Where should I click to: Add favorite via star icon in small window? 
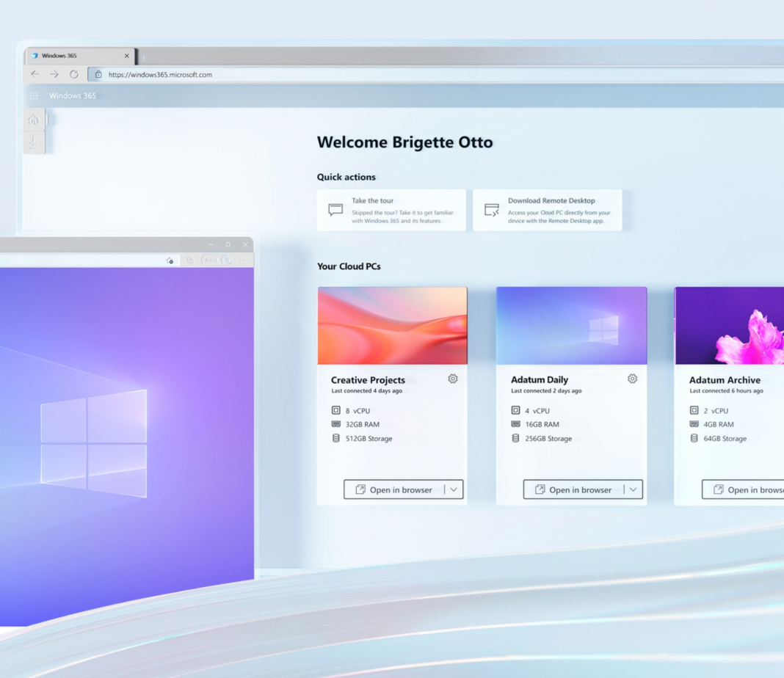coord(170,260)
